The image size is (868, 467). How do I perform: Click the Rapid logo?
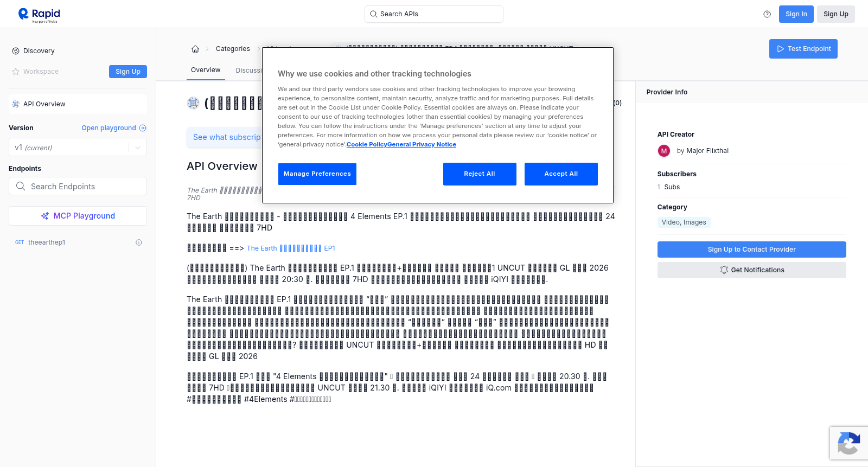point(39,15)
